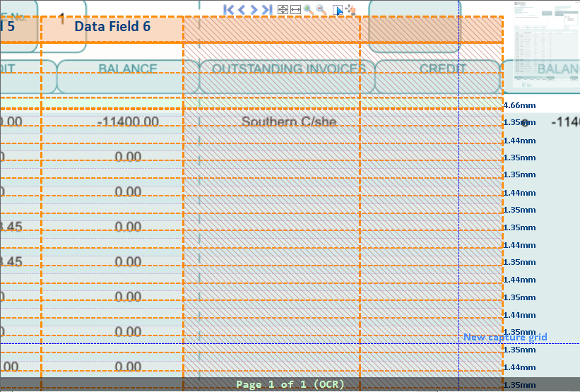The height and width of the screenshot is (392, 580).
Task: Click the BALANCE column header
Action: (127, 69)
